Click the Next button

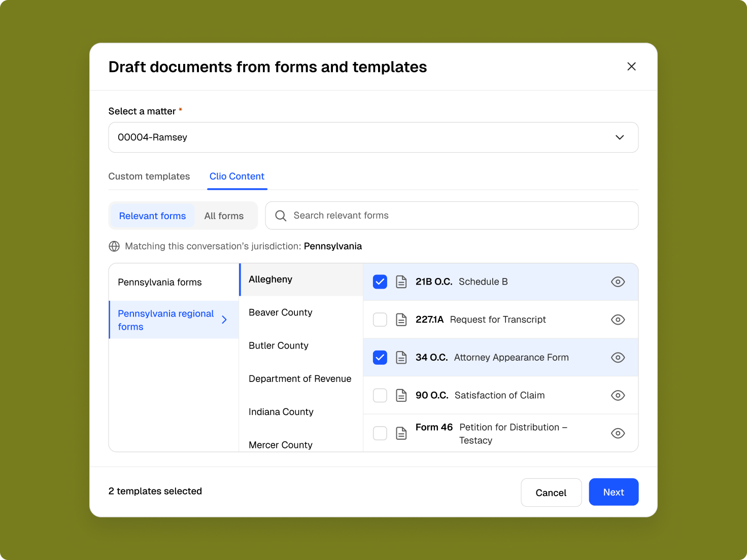click(614, 492)
